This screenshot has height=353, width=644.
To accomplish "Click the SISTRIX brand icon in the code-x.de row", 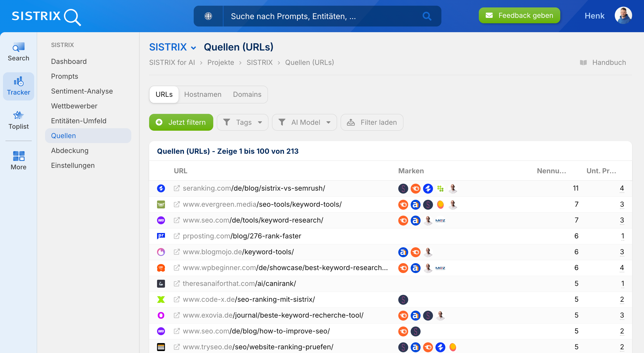I will 403,300.
